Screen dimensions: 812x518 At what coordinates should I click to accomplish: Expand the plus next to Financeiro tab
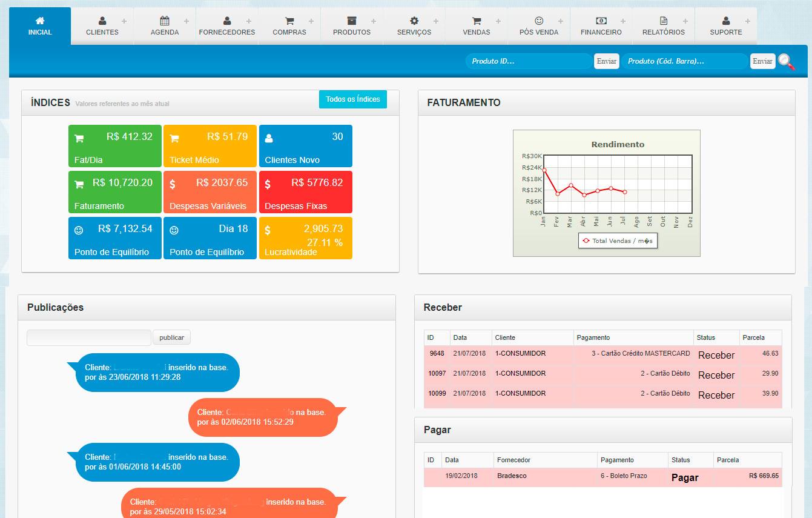click(x=623, y=21)
